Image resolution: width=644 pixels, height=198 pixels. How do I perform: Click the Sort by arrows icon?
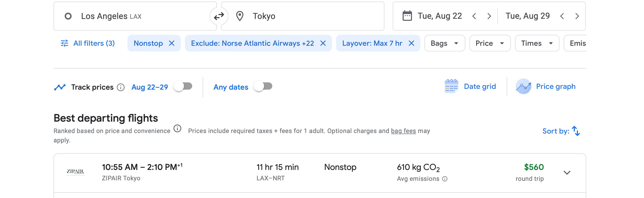[x=576, y=131]
